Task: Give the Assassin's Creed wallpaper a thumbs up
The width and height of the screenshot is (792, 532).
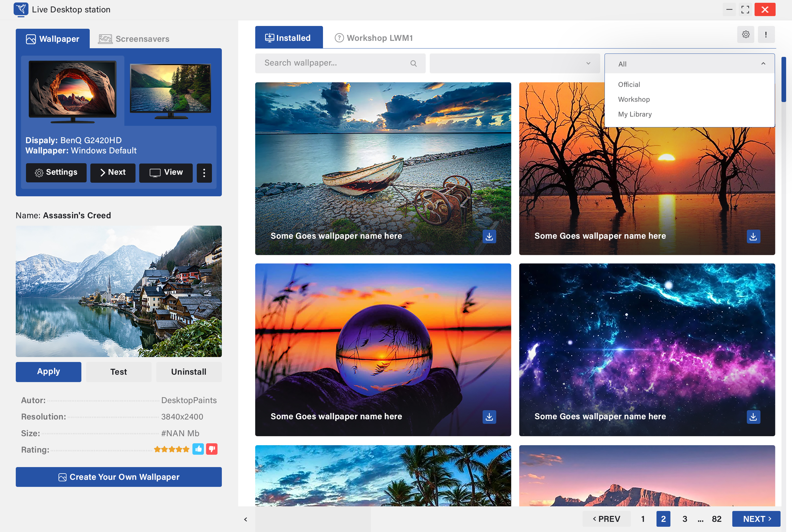Action: coord(198,449)
